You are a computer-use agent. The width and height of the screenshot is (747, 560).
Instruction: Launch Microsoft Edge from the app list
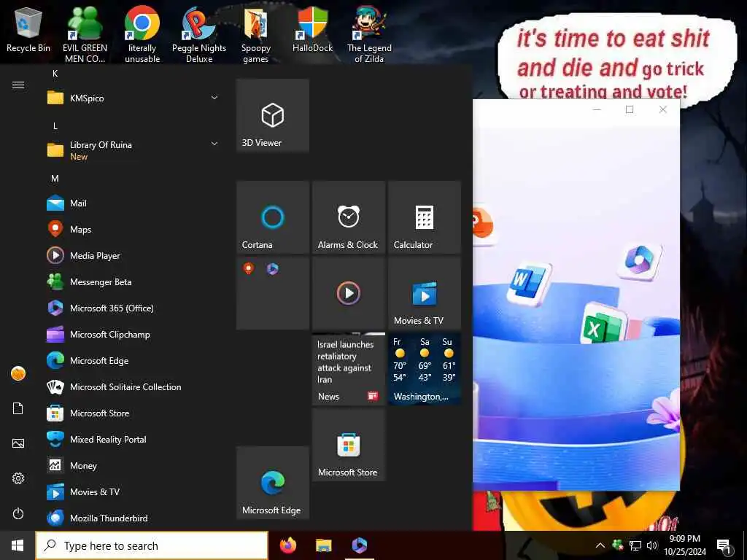coord(133,360)
